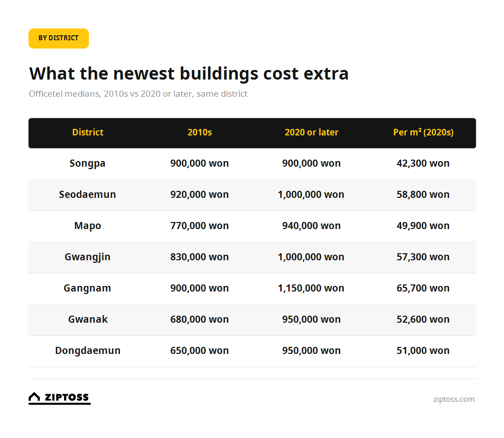Click Gwangjin's 830,000 won cell
The height and width of the screenshot is (438, 504).
pyautogui.click(x=200, y=257)
